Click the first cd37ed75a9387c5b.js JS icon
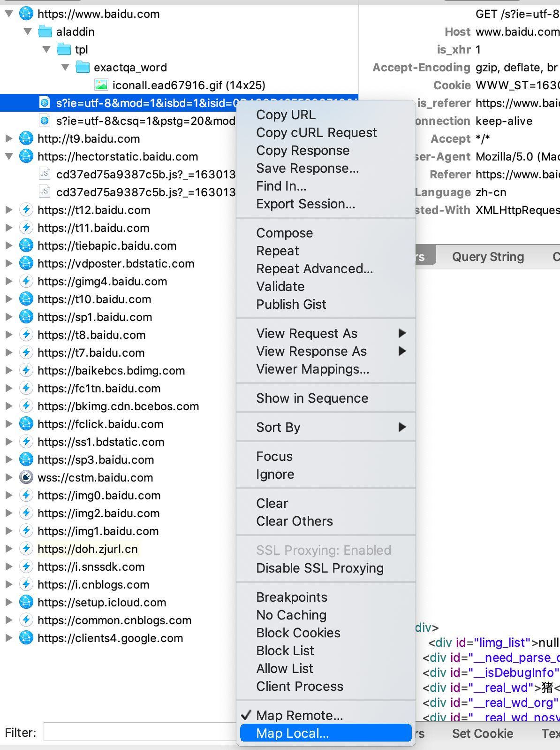 [45, 174]
